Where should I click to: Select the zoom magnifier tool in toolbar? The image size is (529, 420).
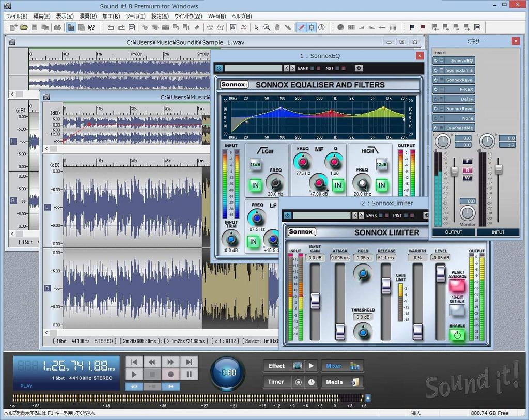point(267,27)
